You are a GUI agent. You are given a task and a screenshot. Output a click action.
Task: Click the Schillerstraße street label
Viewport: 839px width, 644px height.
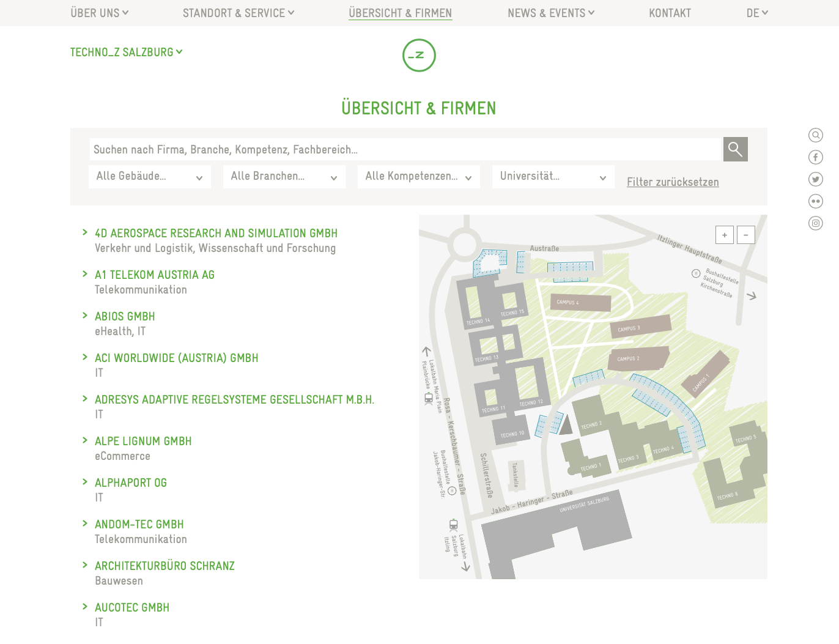486,475
